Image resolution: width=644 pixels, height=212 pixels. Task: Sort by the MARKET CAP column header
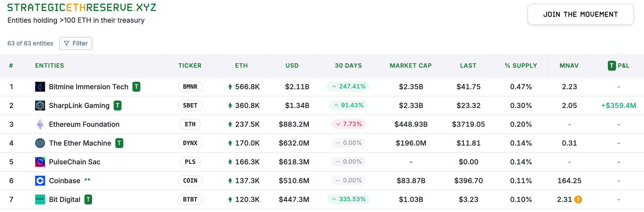[411, 66]
